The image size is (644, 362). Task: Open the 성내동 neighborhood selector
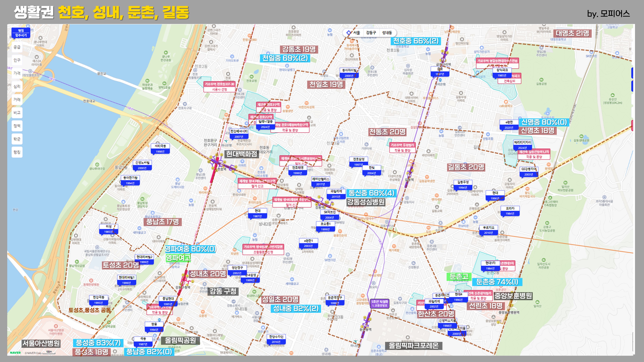(387, 33)
